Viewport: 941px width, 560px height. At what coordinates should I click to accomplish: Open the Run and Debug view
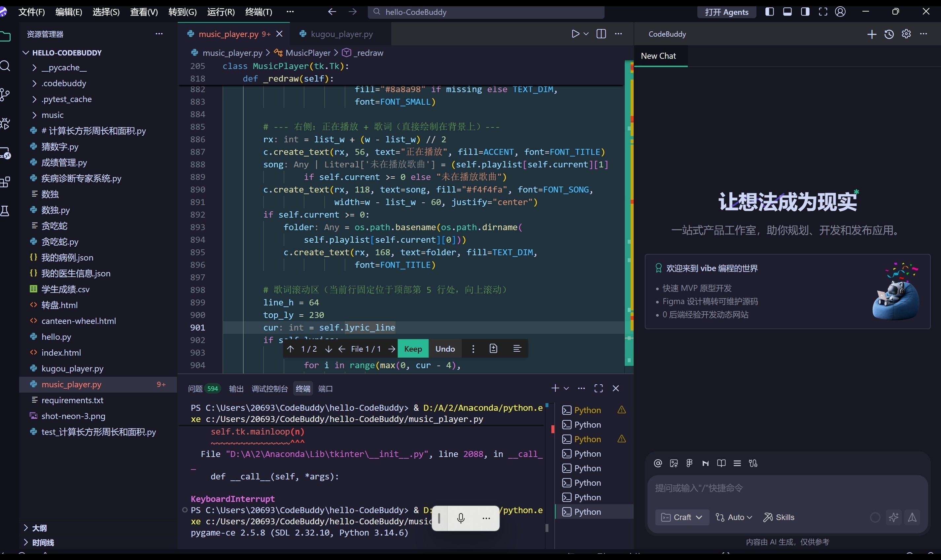(5, 123)
